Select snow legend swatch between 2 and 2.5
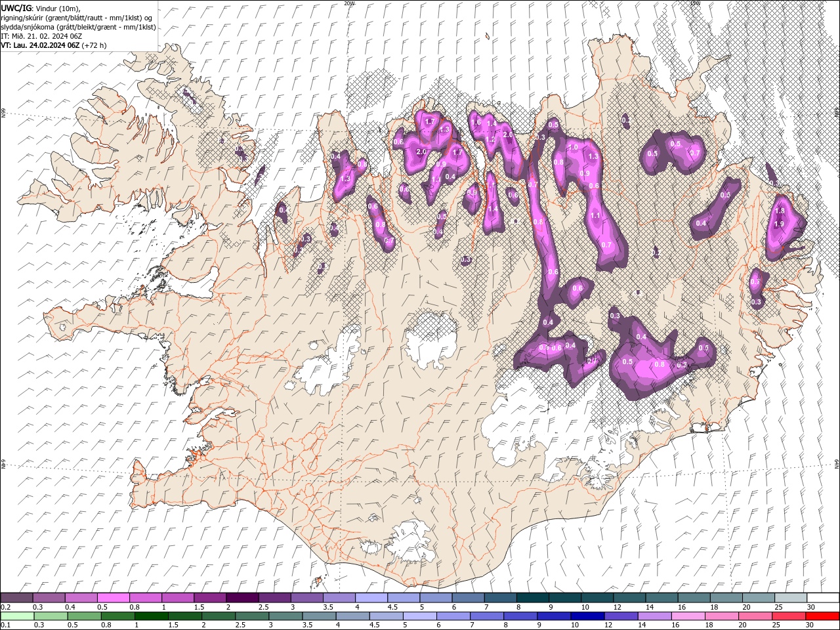 (x=242, y=598)
